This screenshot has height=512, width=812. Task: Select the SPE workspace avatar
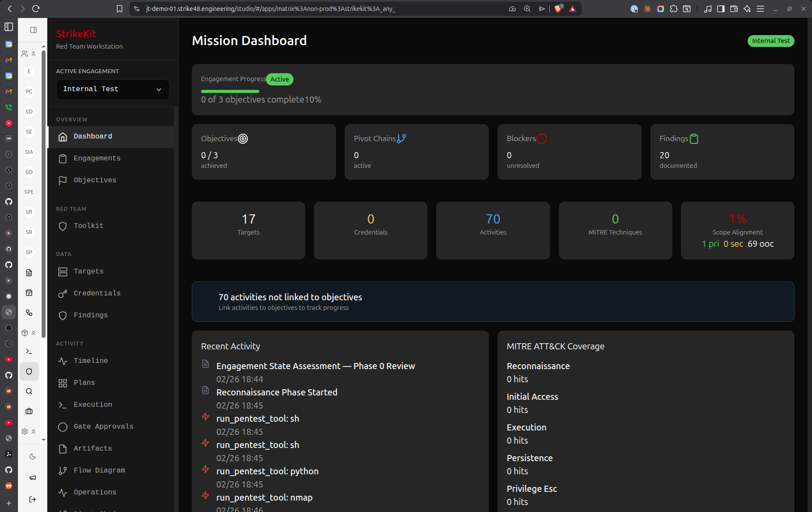29,192
